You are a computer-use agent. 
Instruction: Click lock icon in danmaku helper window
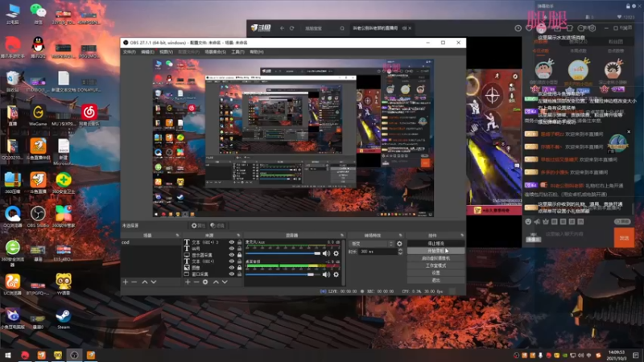coord(628,6)
